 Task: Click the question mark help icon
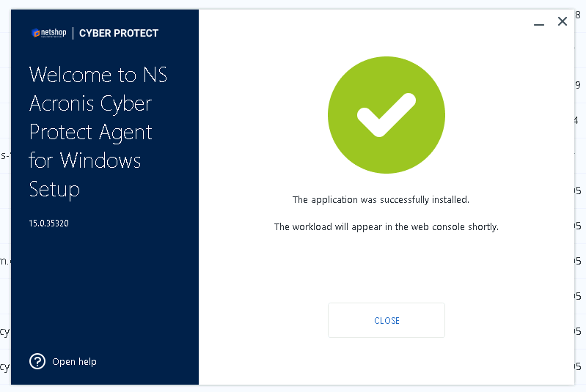[37, 361]
